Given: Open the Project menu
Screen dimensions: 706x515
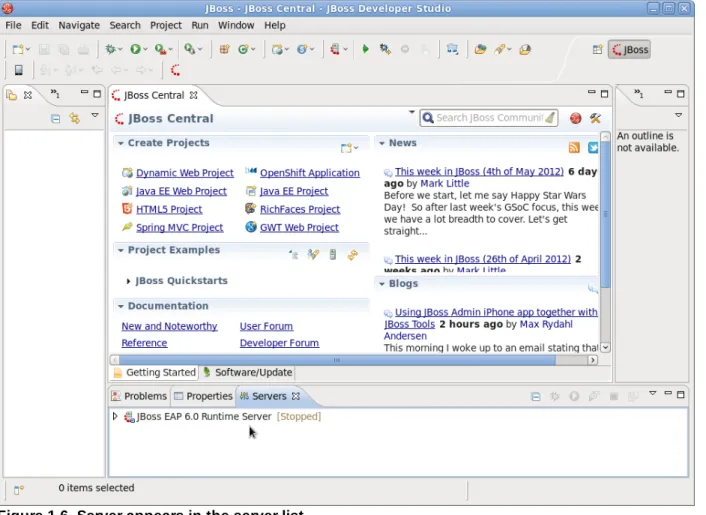Looking at the screenshot, I should coord(166,25).
